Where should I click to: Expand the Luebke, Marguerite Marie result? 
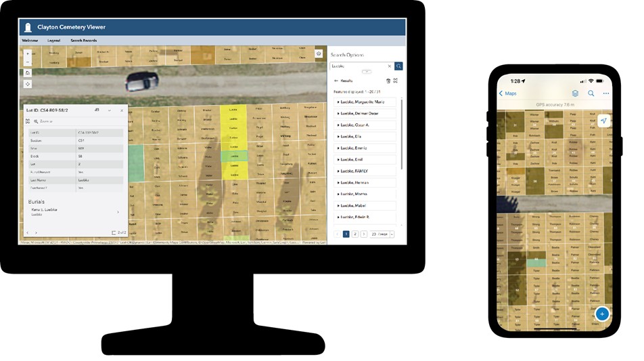tap(365, 102)
